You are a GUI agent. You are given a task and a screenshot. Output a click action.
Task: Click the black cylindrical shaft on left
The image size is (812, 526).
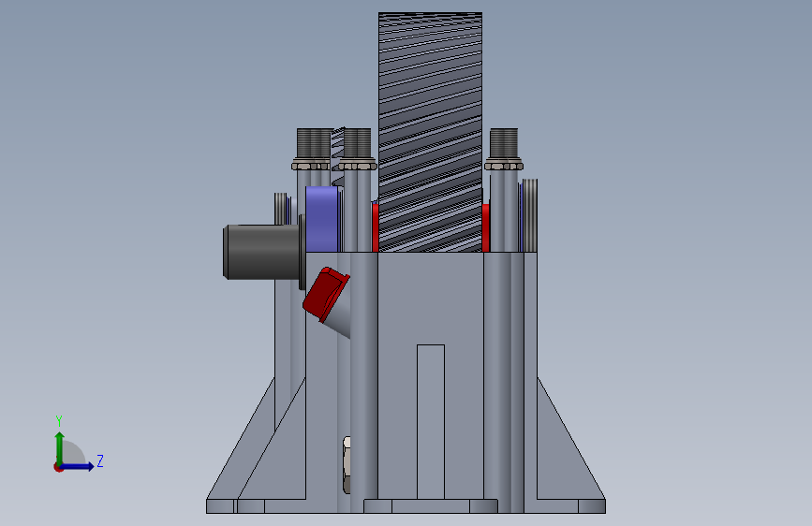[x=261, y=252]
